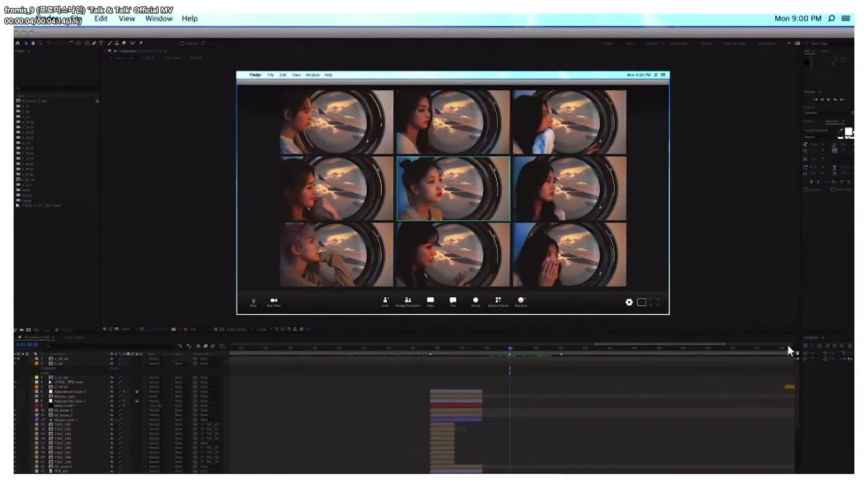Click the blue timecode field in timeline panel
The height and width of the screenshot is (488, 868).
pos(27,344)
